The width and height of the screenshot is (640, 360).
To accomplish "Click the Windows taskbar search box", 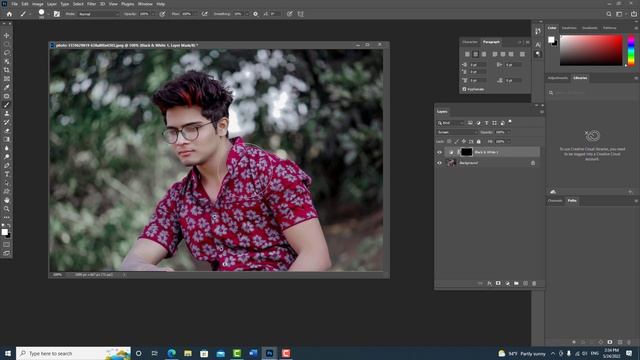I will [73, 353].
